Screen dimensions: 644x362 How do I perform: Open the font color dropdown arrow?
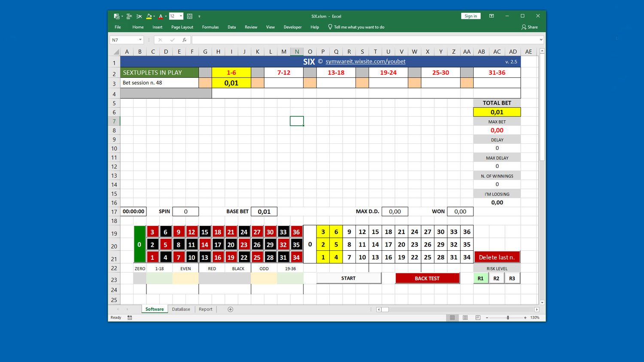click(166, 17)
